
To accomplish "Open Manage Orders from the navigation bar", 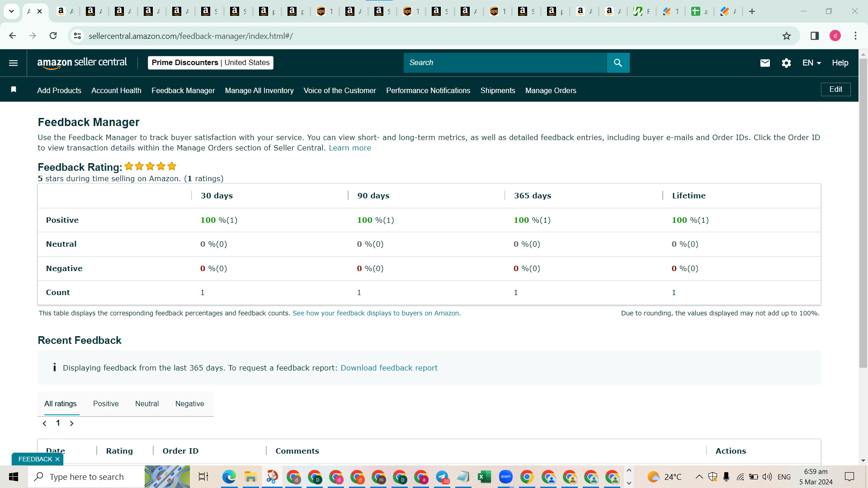I will (x=551, y=90).
